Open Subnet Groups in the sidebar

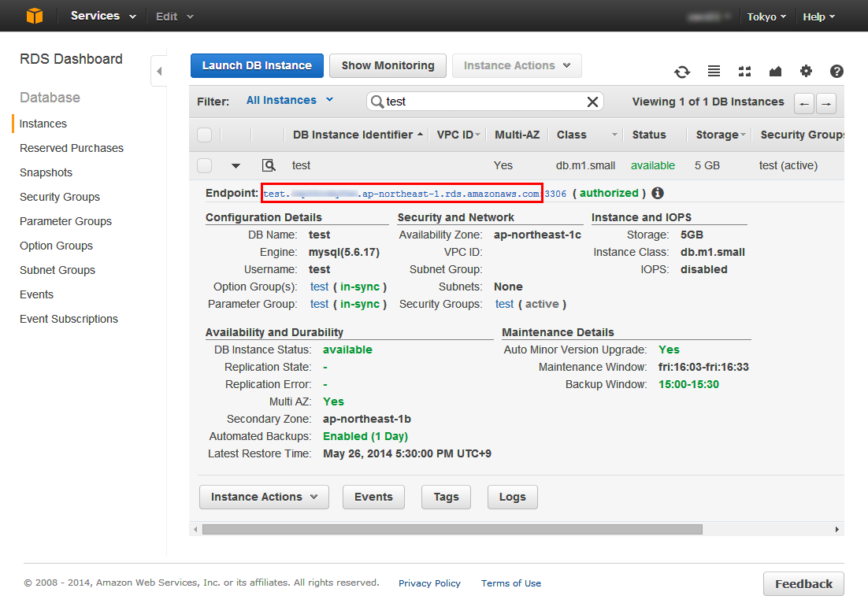[57, 270]
